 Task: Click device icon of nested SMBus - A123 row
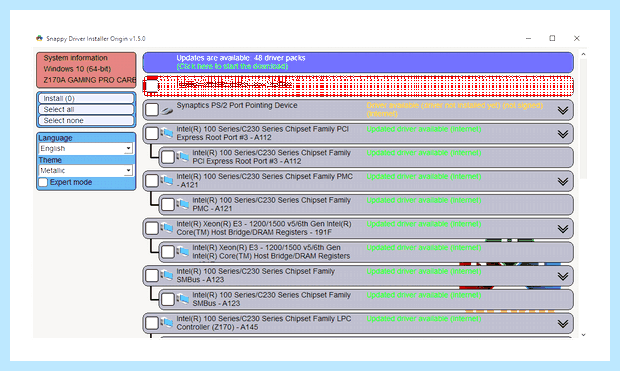tap(182, 299)
